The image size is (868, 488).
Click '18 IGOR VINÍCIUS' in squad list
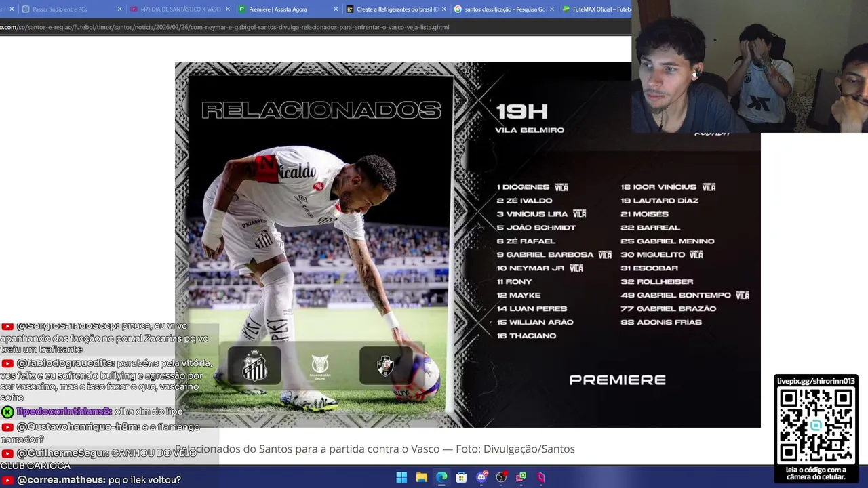pyautogui.click(x=658, y=187)
